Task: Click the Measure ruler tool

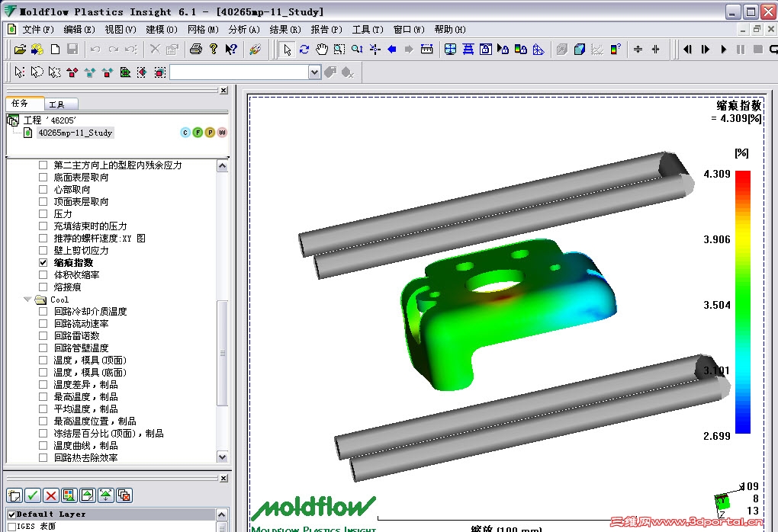Action: pos(426,49)
